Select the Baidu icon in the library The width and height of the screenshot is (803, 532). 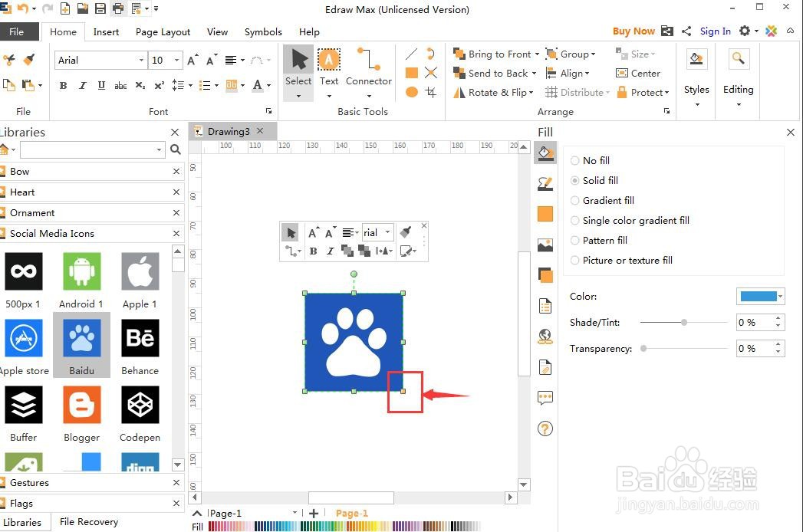click(81, 345)
